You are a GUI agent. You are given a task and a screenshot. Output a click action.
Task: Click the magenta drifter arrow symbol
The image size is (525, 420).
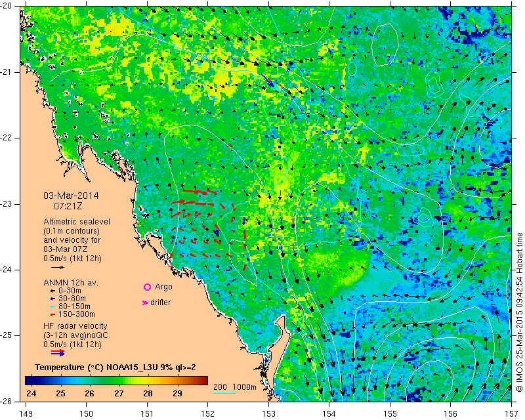(x=145, y=303)
